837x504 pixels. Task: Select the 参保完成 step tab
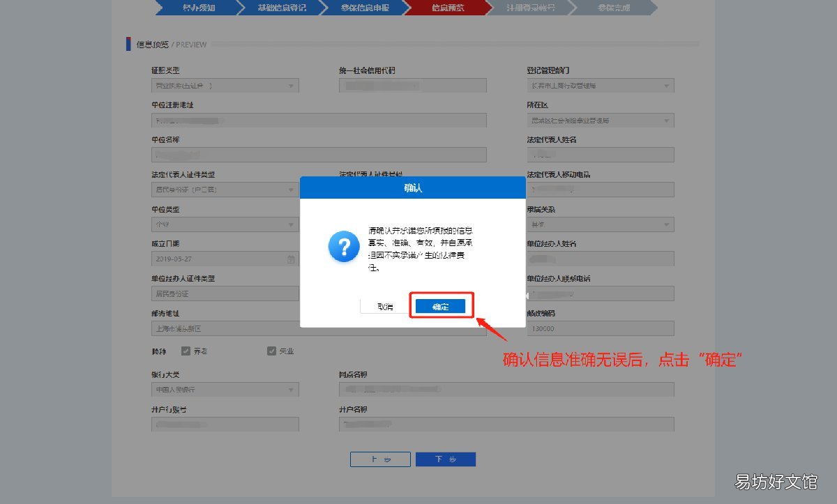coord(614,8)
